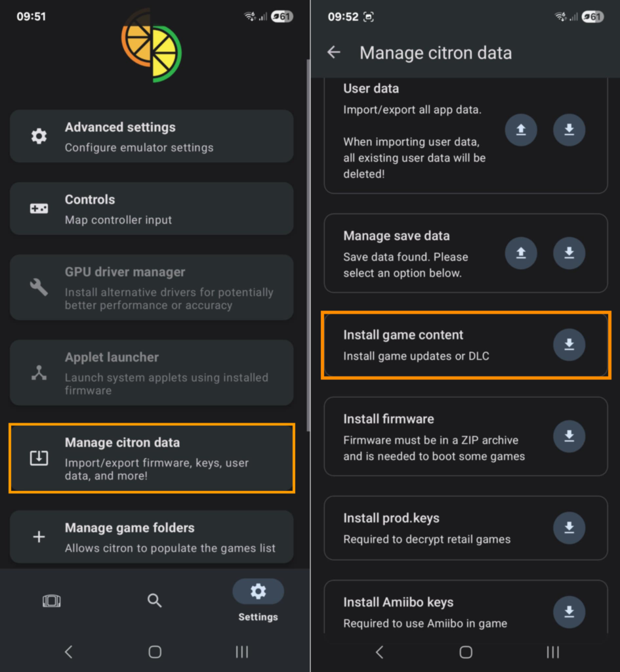Click the User data import download icon

coord(569,130)
